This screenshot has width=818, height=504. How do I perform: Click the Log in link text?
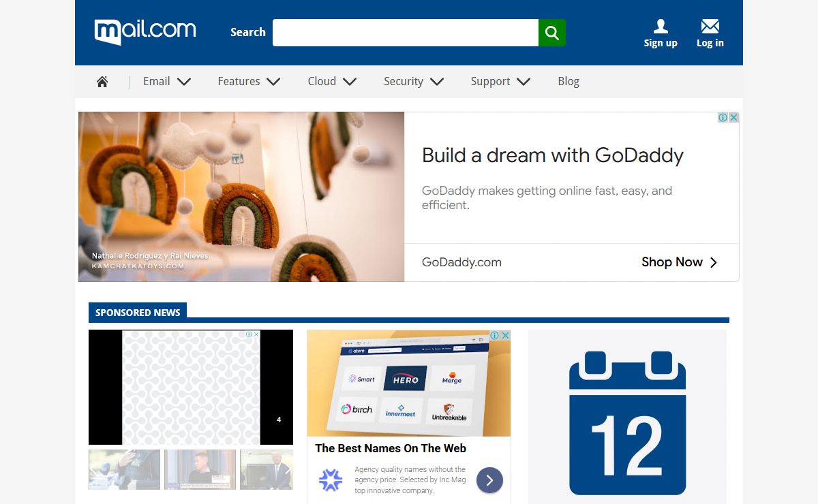[x=710, y=43]
